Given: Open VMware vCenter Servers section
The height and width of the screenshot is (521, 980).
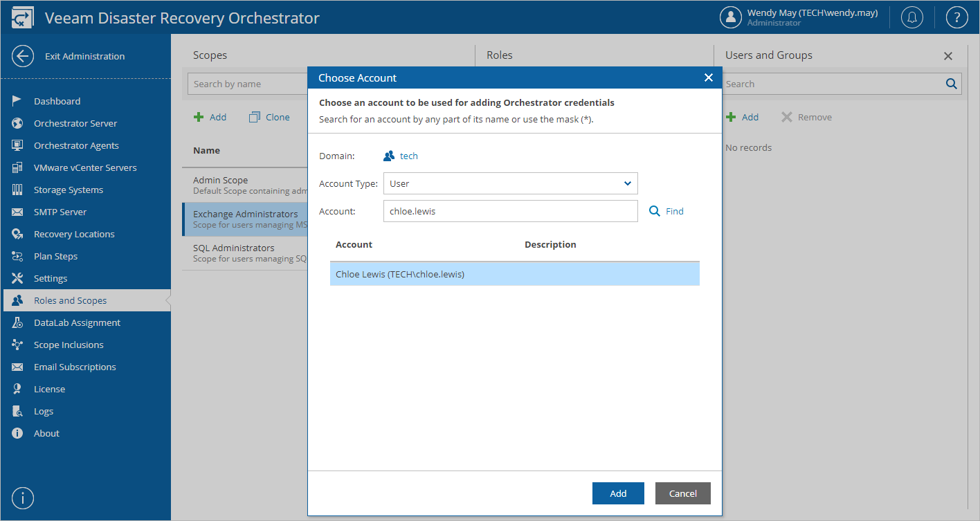Looking at the screenshot, I should pyautogui.click(x=86, y=167).
